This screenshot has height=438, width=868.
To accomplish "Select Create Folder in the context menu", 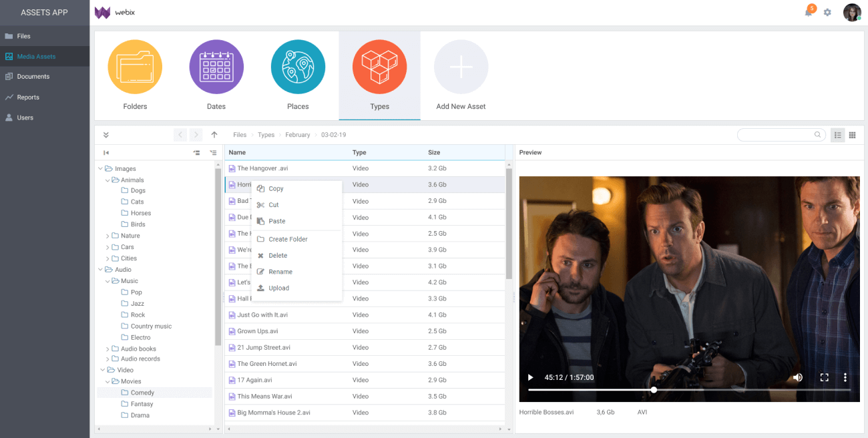I will 296,239.
